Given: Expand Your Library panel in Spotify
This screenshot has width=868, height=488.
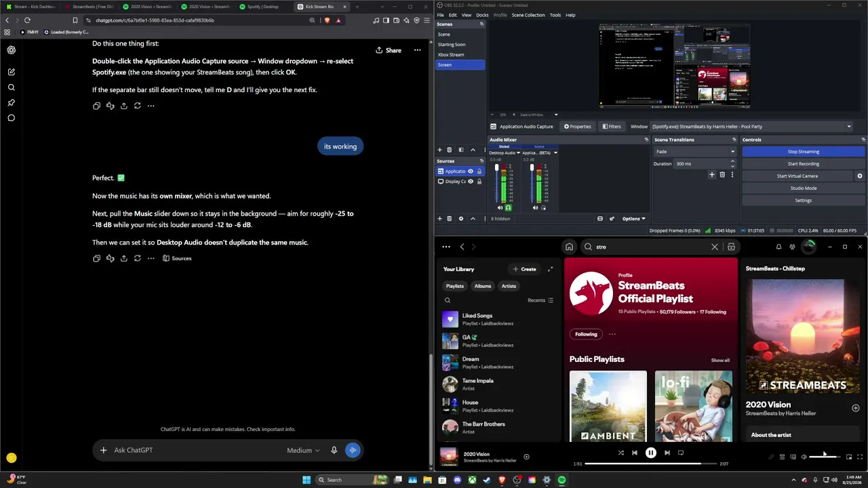Looking at the screenshot, I should pos(550,269).
